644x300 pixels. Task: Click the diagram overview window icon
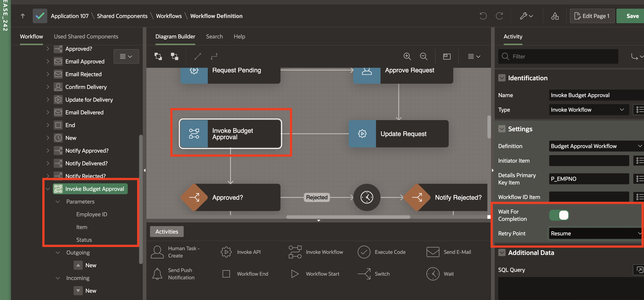pos(447,56)
